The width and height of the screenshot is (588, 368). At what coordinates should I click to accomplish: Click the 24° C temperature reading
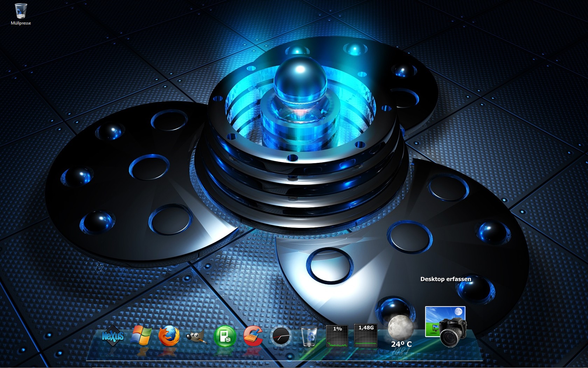tap(401, 344)
